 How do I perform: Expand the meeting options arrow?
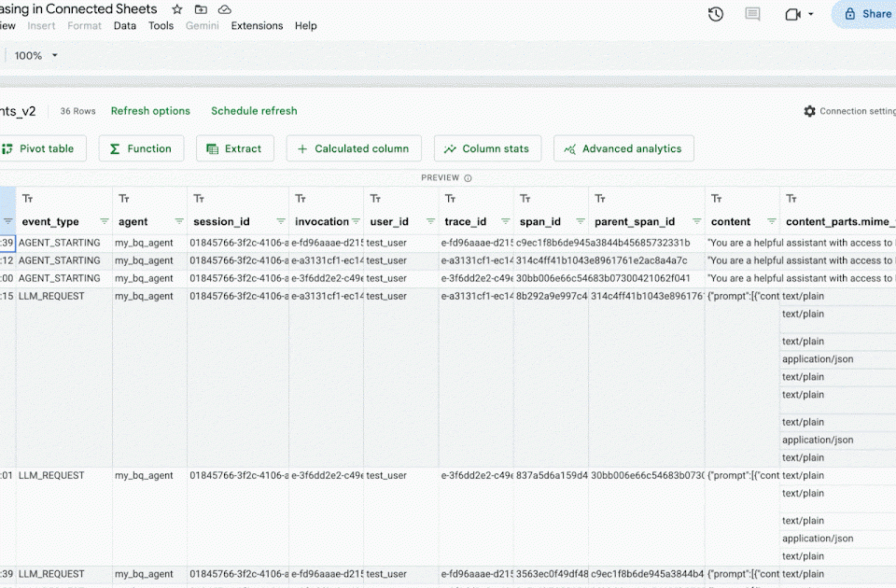811,14
